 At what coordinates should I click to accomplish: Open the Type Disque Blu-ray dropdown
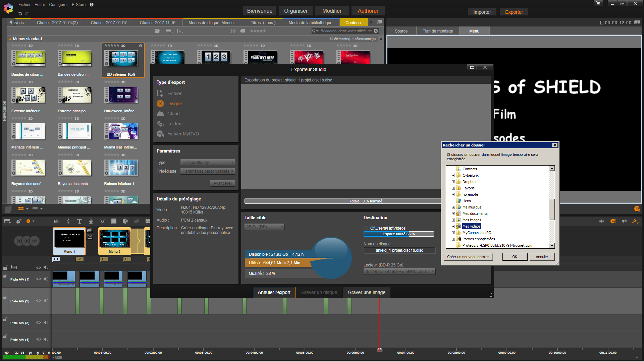tap(208, 162)
